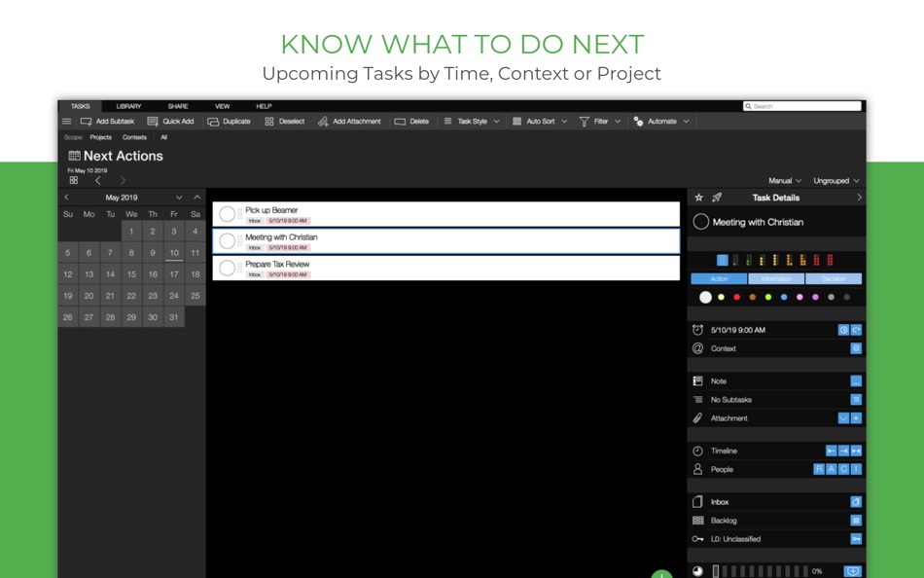This screenshot has height=578, width=924.
Task: Click the first Timeline start button
Action: (x=831, y=452)
